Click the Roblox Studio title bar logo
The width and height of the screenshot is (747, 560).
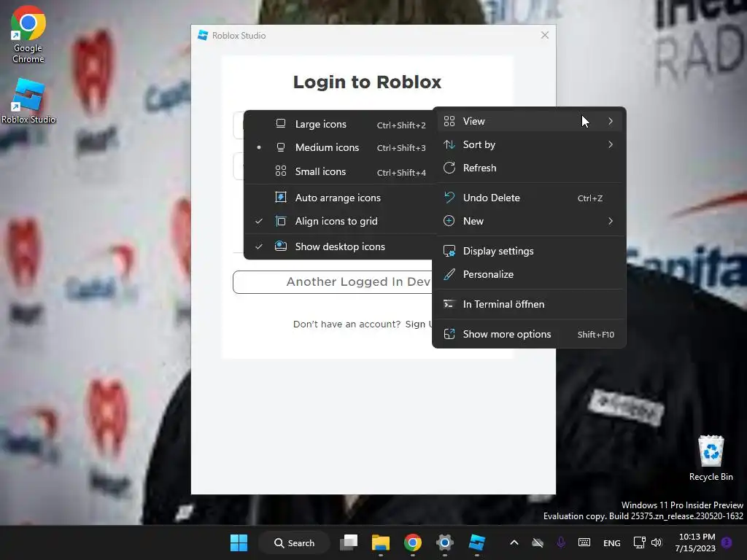click(203, 35)
